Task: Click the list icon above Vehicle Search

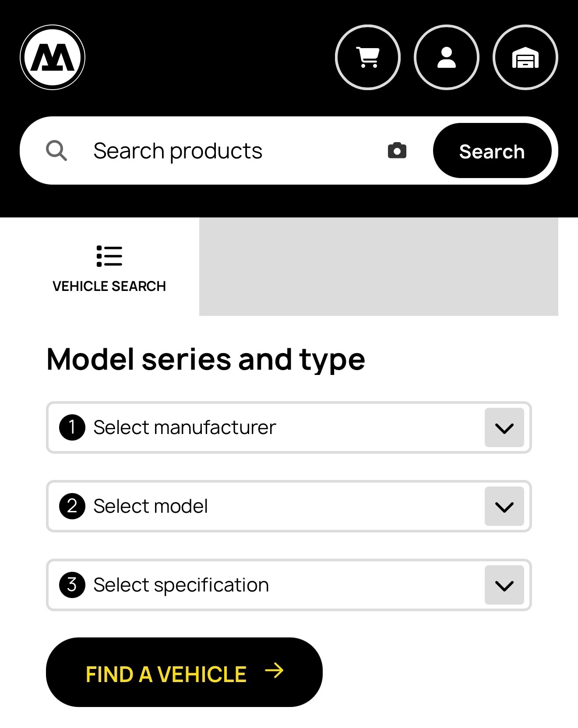Action: tap(109, 256)
